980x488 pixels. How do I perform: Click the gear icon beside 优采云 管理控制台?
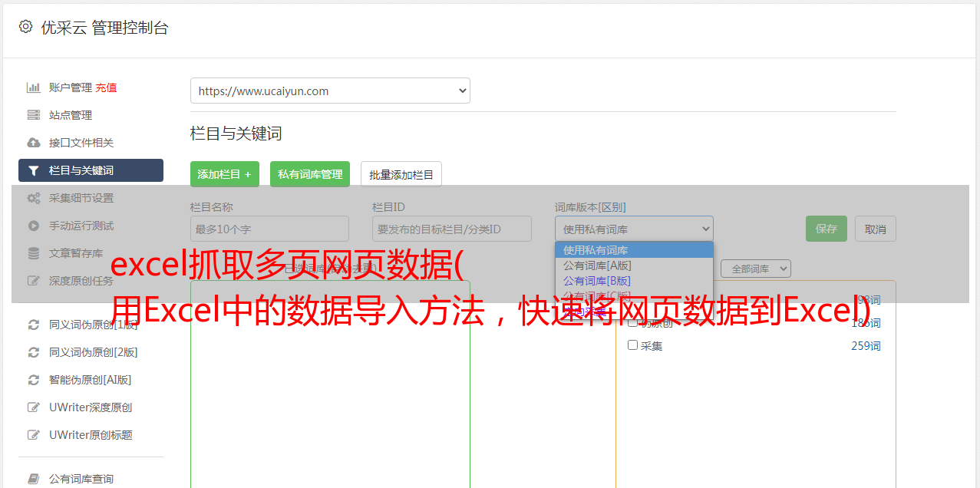coord(26,27)
